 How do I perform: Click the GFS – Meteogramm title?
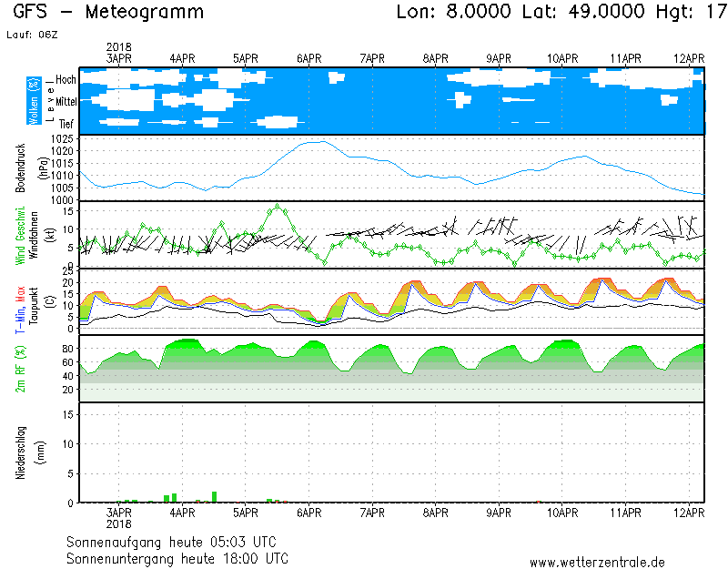point(109,13)
